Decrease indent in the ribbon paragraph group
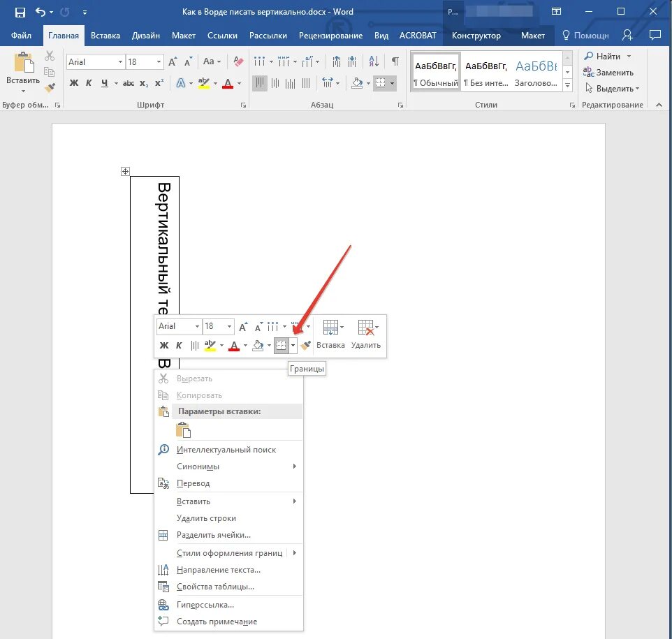The width and height of the screenshot is (672, 639). pyautogui.click(x=337, y=61)
